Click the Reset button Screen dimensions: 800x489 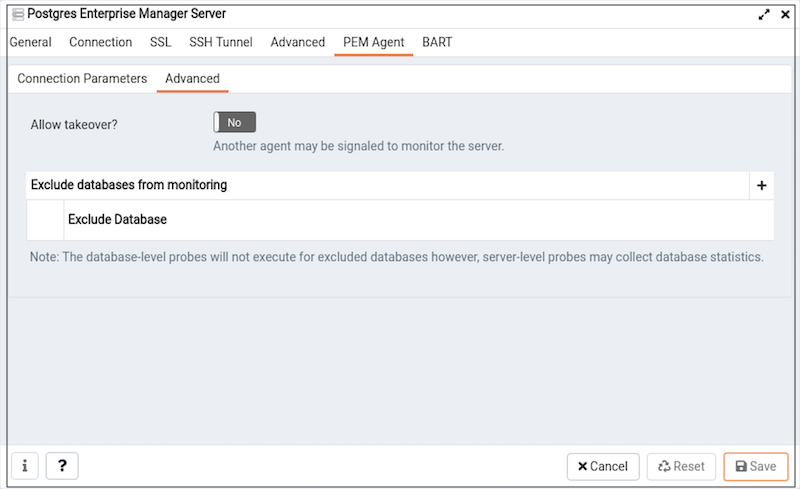[681, 466]
